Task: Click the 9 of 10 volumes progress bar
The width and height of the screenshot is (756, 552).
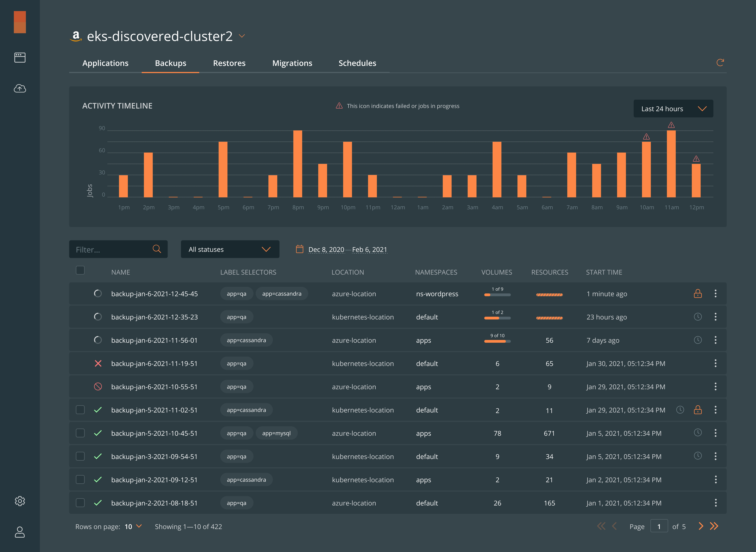Action: point(497,341)
